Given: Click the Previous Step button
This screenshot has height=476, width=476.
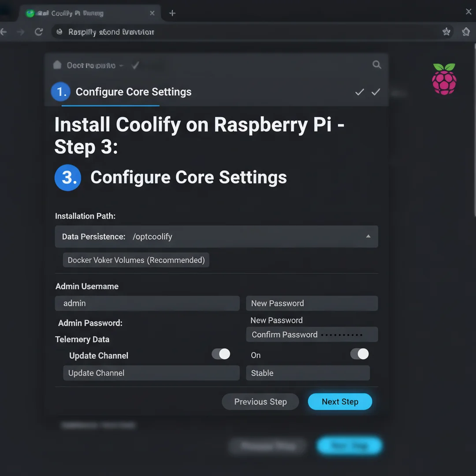Looking at the screenshot, I should [260, 402].
